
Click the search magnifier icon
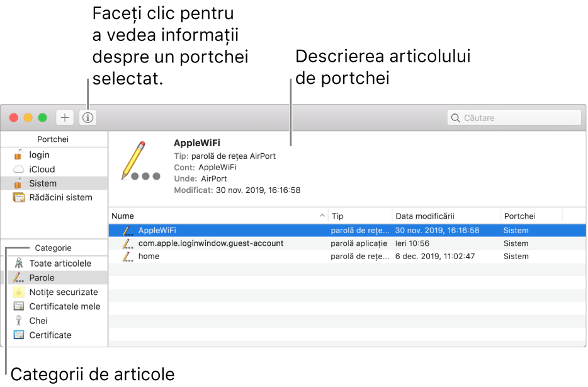[x=455, y=117]
